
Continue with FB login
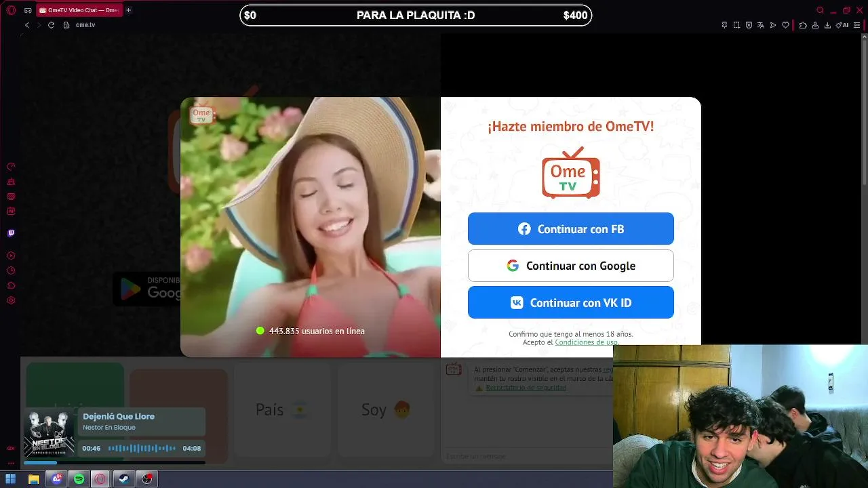(571, 228)
